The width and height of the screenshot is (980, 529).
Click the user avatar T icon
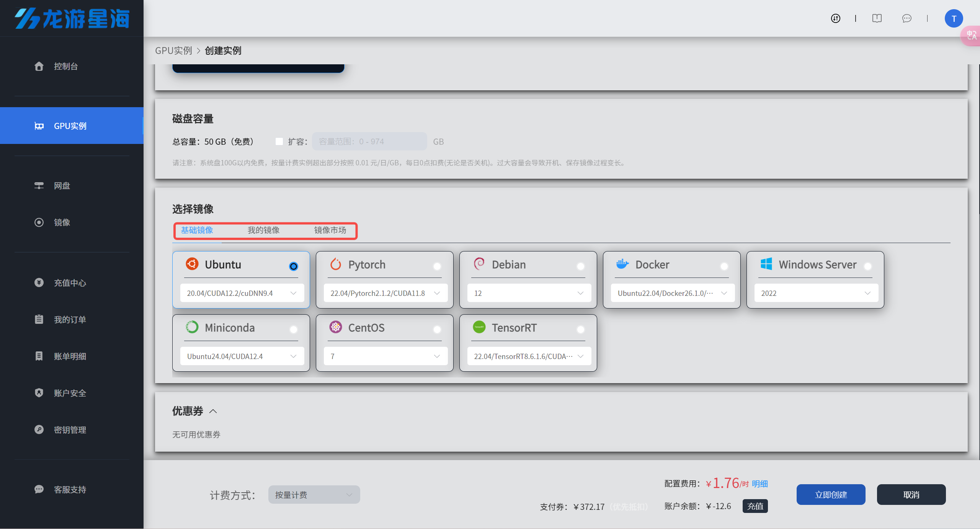coord(954,18)
